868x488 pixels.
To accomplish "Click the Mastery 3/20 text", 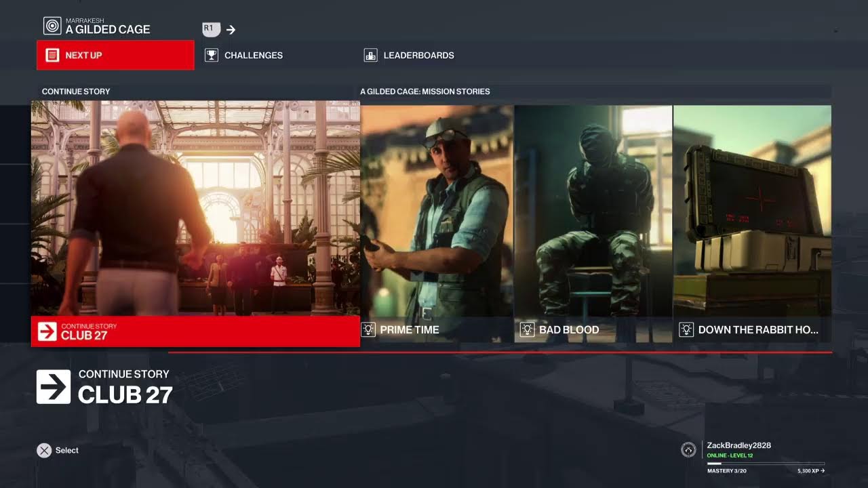I will coord(727,470).
